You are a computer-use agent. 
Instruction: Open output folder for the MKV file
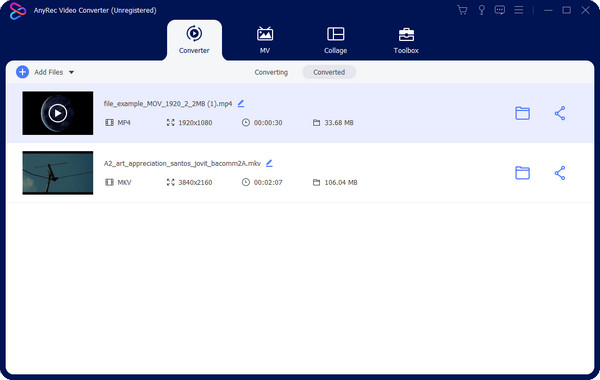point(522,173)
